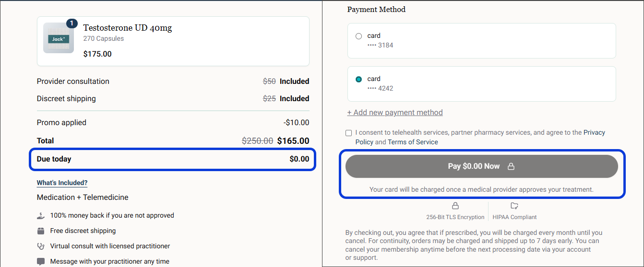Open the Terms of Service link

click(413, 142)
